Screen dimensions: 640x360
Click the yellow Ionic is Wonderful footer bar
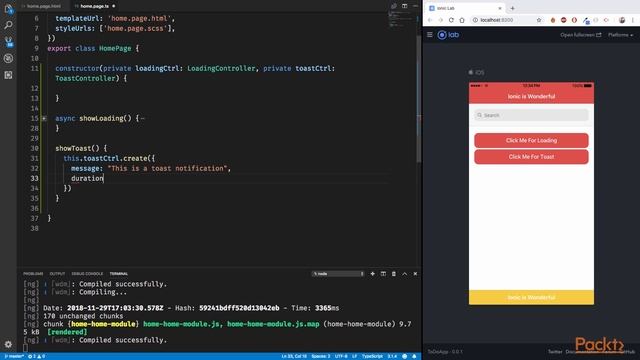[x=531, y=297]
